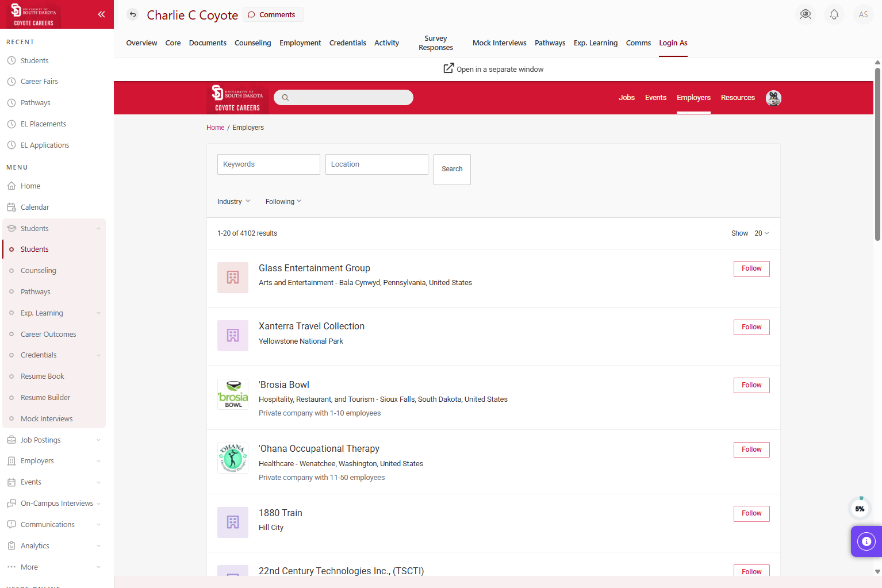Screen dimensions: 882x588
Task: Follow 1880 Train employer
Action: click(751, 514)
